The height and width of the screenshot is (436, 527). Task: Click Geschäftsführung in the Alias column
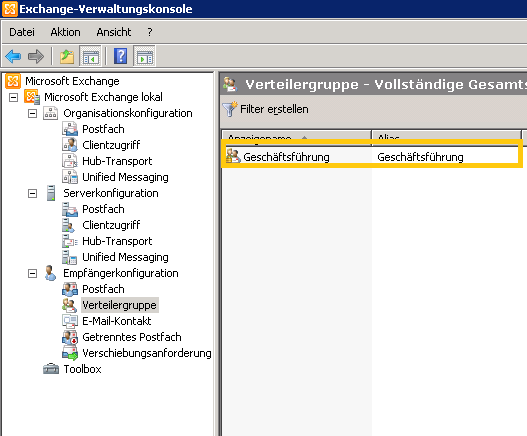pyautogui.click(x=420, y=157)
